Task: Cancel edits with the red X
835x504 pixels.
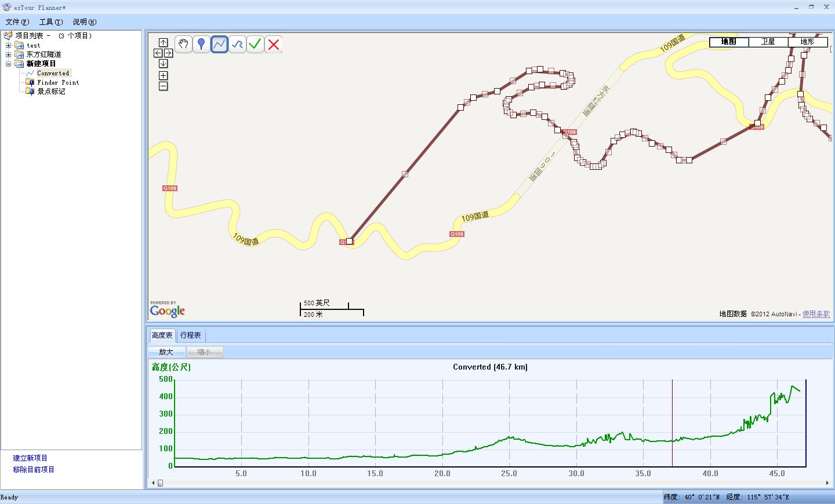Action: [274, 44]
